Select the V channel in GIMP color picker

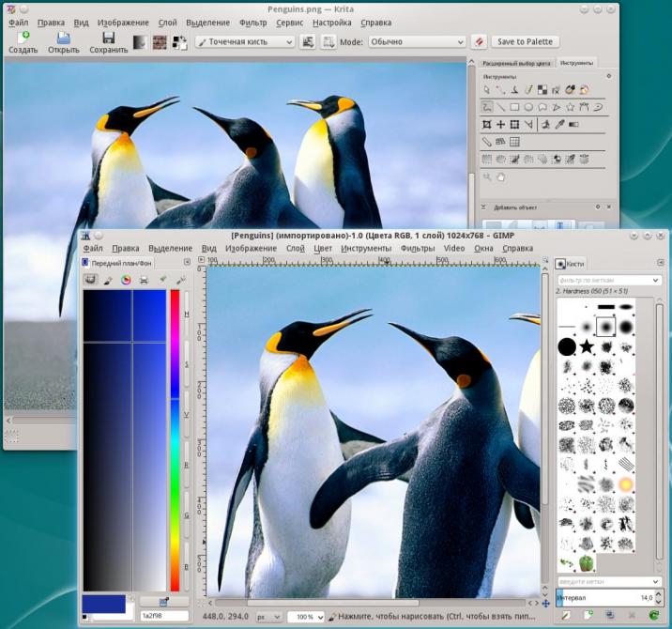[186, 414]
